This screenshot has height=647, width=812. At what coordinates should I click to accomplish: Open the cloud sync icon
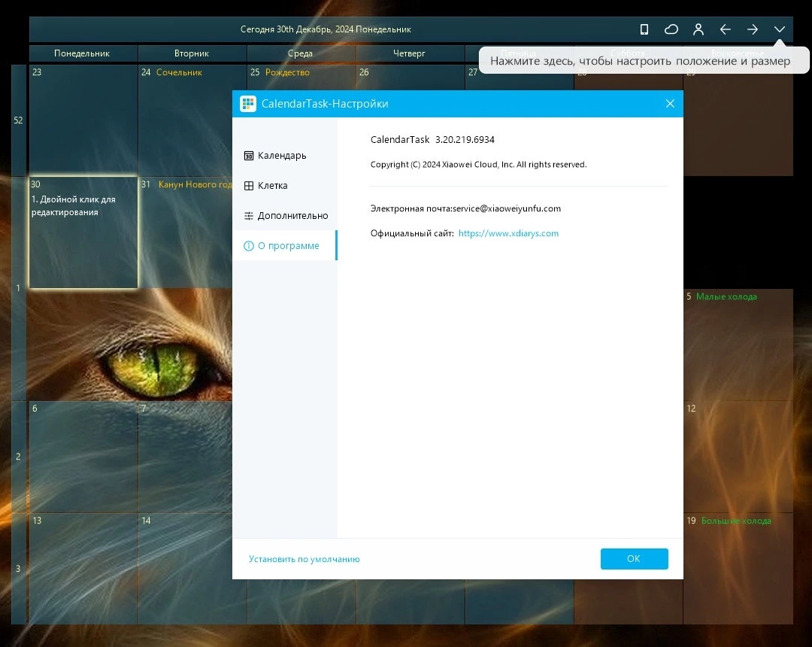(x=671, y=29)
